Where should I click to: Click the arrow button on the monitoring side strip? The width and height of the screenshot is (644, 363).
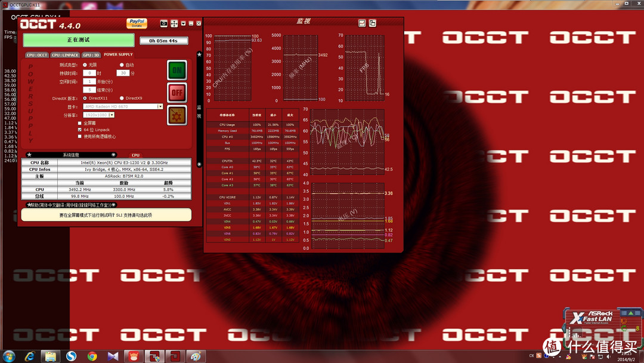(x=199, y=164)
